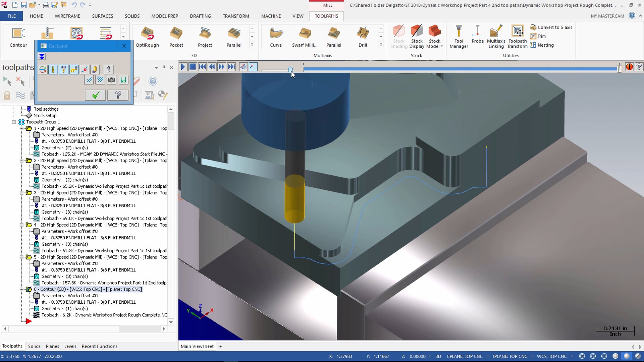Image resolution: width=644 pixels, height=362 pixels.
Task: Switch to the TRANSFORM ribbon tab
Action: (x=236, y=16)
